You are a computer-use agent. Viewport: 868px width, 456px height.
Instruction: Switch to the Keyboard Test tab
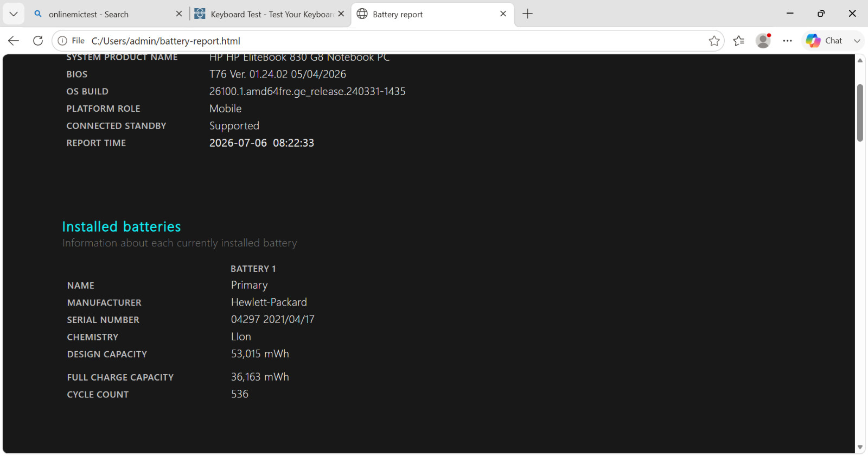[x=270, y=14]
